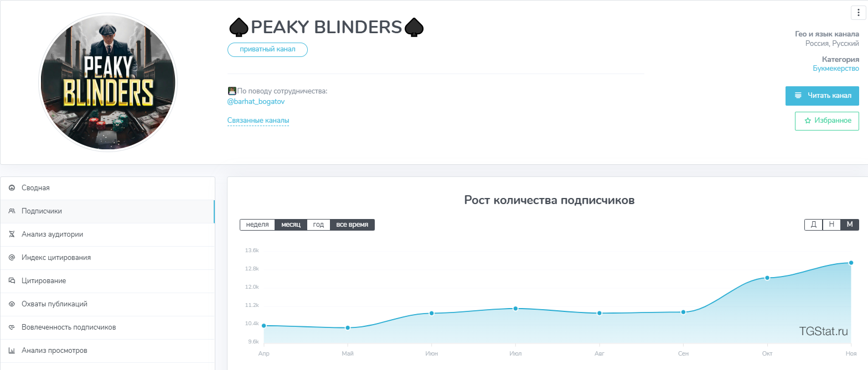Image resolution: width=868 pixels, height=370 pixels.
Task: Click the Подписчики people icon
Action: (x=12, y=211)
